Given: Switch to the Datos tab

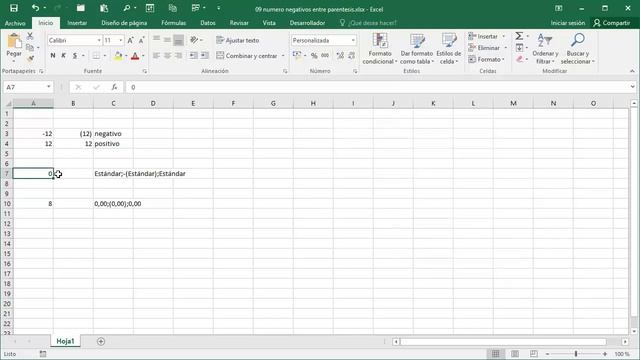Looking at the screenshot, I should 208,23.
